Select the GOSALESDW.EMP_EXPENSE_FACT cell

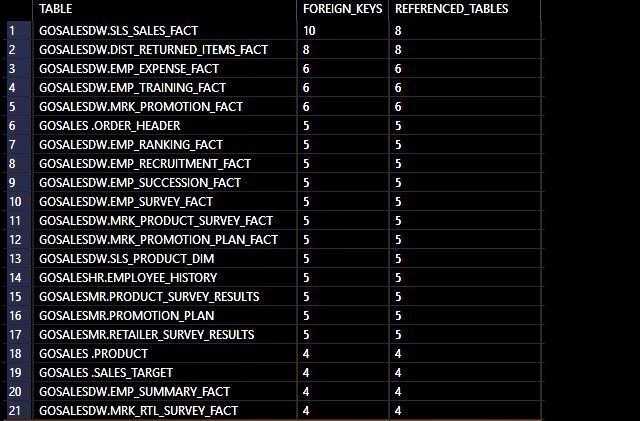tap(164, 69)
